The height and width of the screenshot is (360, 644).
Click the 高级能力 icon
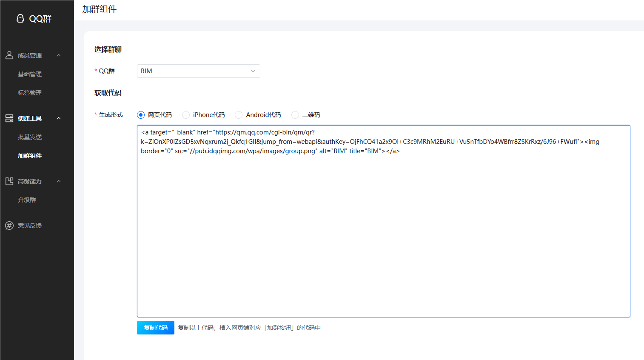pyautogui.click(x=9, y=181)
